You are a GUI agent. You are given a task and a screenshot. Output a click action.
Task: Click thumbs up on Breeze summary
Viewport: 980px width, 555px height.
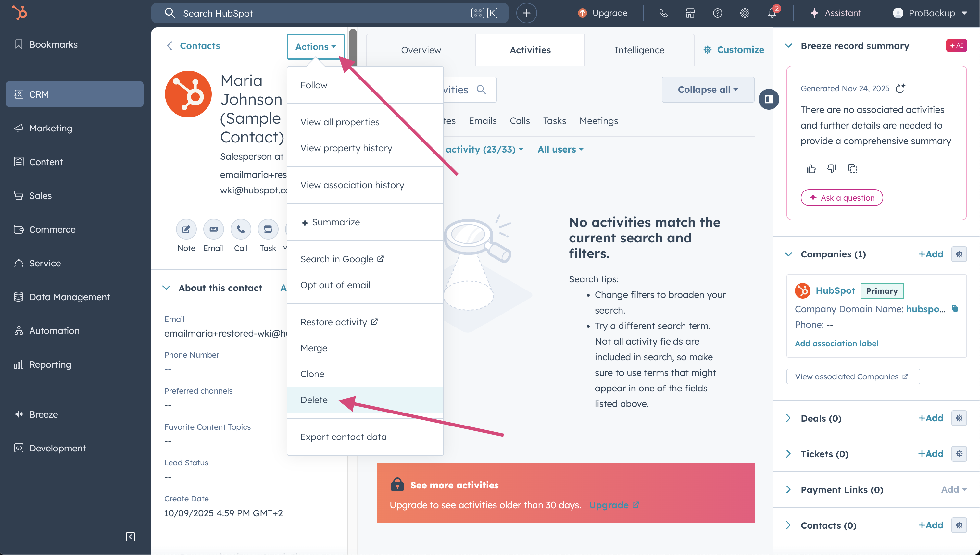[x=811, y=169]
